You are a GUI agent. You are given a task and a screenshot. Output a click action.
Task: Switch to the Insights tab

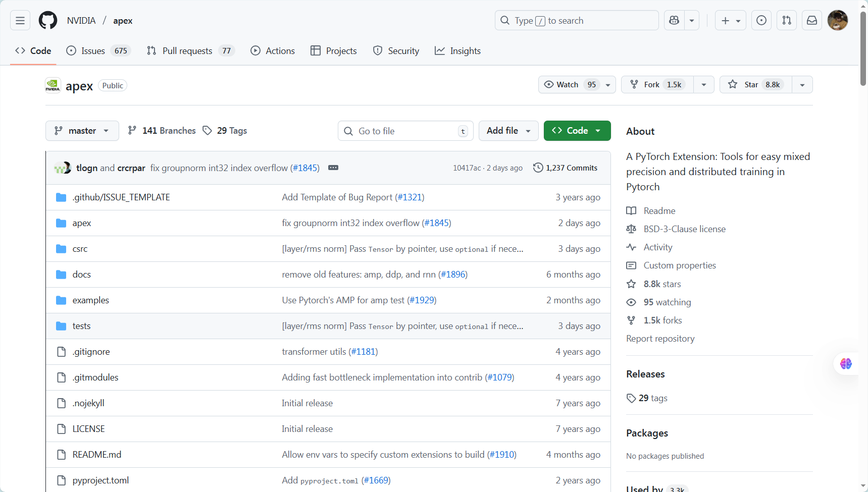458,51
